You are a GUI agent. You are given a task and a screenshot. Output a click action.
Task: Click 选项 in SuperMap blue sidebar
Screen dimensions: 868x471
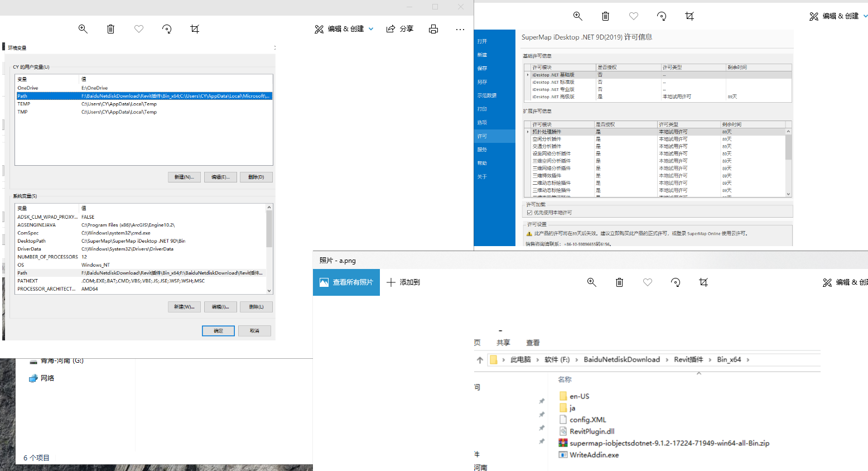point(483,122)
